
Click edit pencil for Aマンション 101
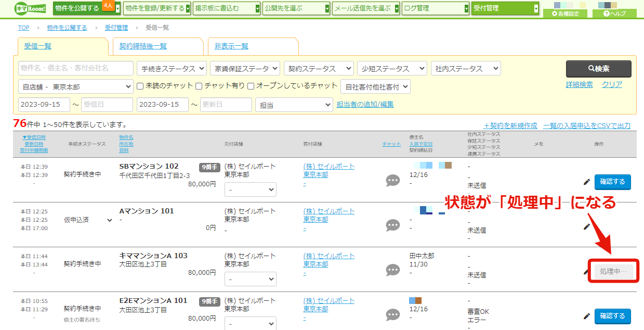click(x=587, y=226)
